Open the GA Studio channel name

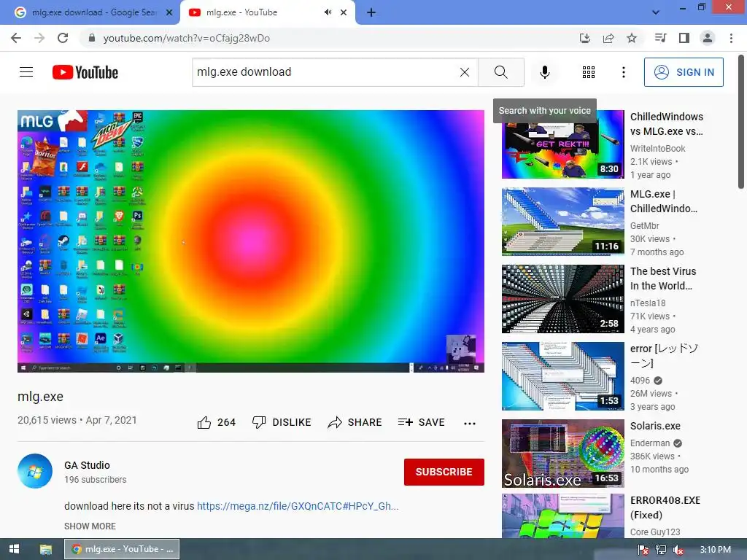pyautogui.click(x=88, y=465)
